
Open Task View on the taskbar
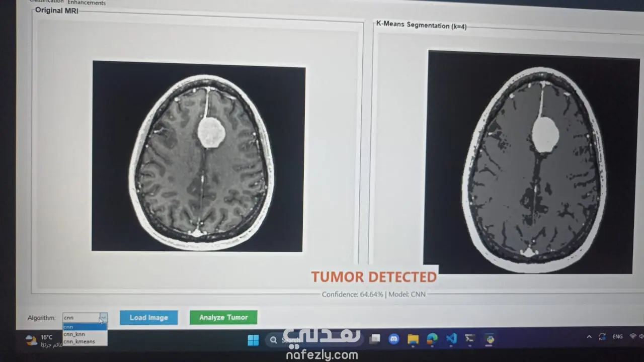[x=374, y=339]
